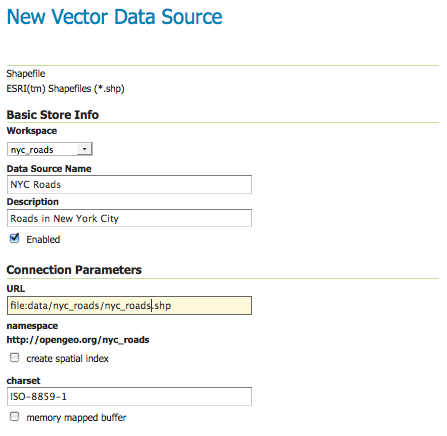Uncheck the Enabled checkbox

pos(15,238)
